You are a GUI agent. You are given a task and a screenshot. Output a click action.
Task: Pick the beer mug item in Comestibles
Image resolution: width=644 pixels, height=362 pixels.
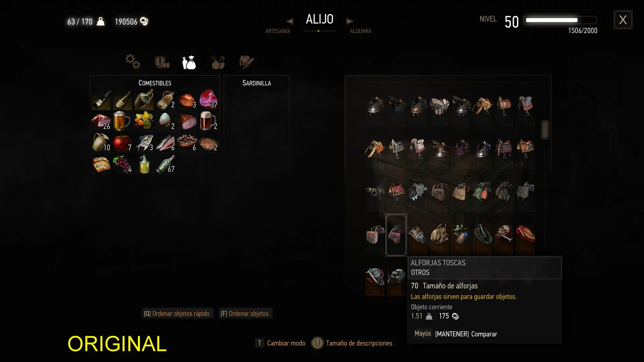pyautogui.click(x=122, y=121)
